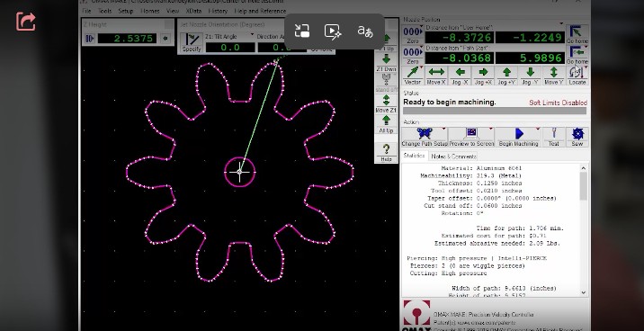Open dropdown arrow on Change Path Setup
Image resolution: width=644 pixels, height=331 pixels.
pyautogui.click(x=444, y=130)
